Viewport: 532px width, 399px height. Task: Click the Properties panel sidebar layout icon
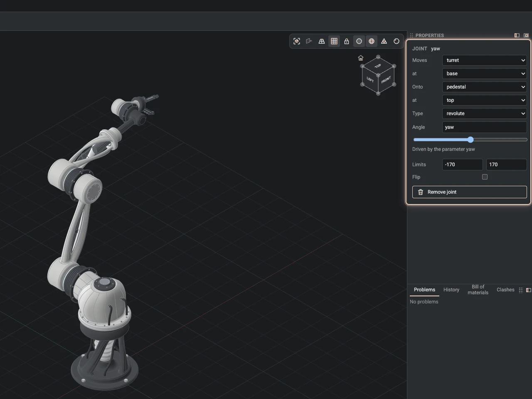pyautogui.click(x=517, y=35)
